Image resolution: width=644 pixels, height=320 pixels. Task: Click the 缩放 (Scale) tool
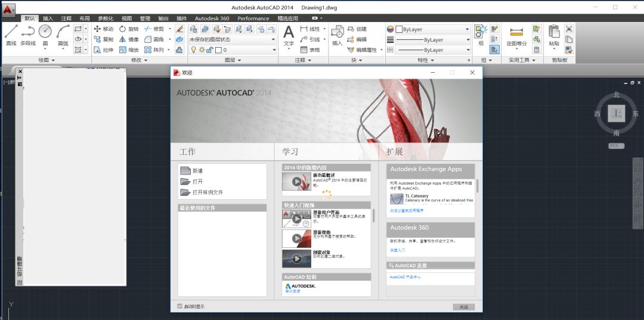coord(129,50)
